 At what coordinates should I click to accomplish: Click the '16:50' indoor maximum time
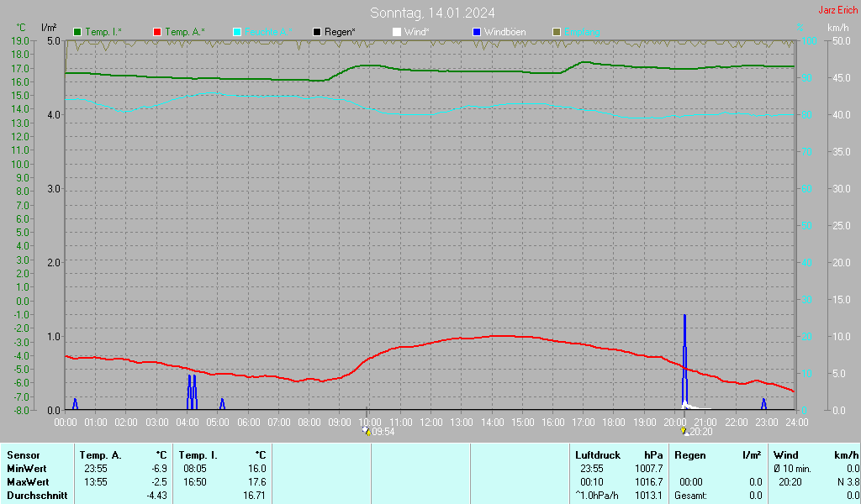195,482
